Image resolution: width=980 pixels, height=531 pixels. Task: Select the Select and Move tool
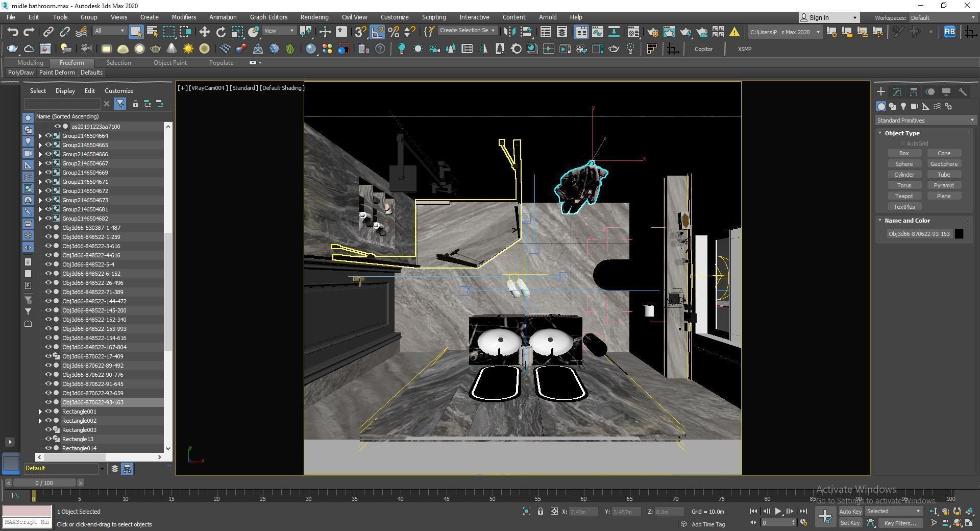pyautogui.click(x=204, y=32)
